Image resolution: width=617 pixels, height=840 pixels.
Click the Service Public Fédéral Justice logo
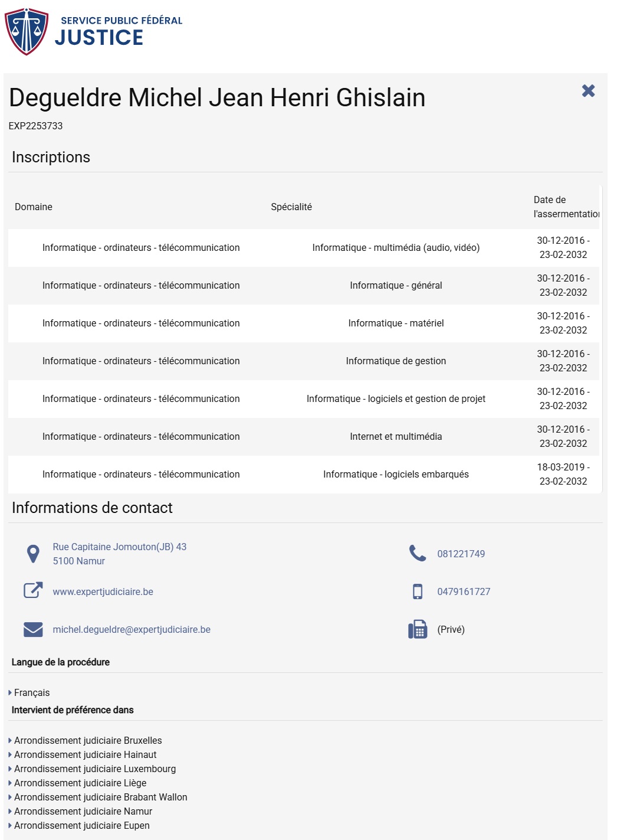[x=94, y=31]
